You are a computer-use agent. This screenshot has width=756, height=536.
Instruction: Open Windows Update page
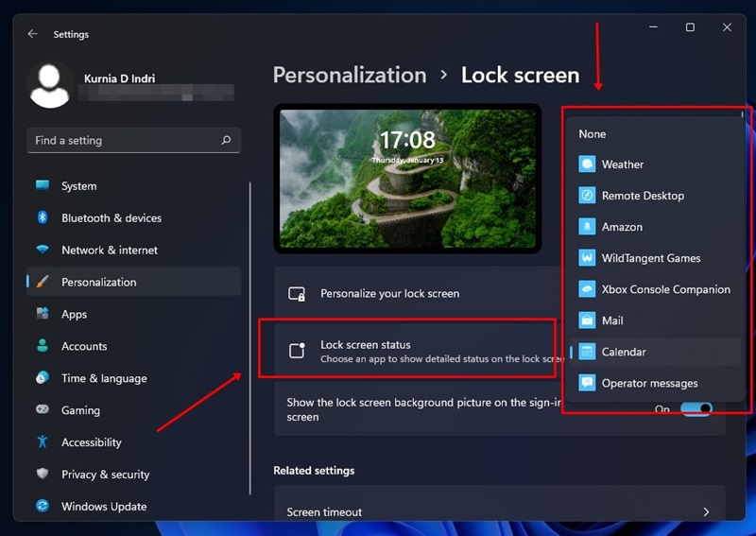133,506
